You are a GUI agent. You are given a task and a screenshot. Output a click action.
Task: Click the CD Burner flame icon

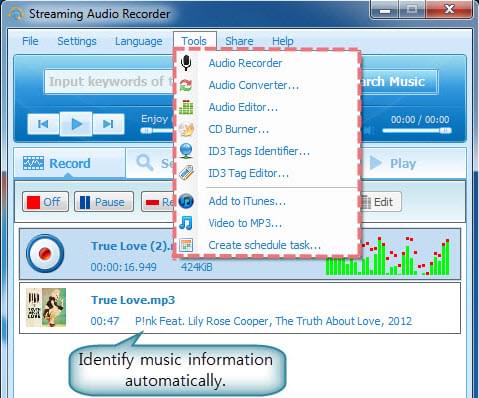click(x=186, y=129)
